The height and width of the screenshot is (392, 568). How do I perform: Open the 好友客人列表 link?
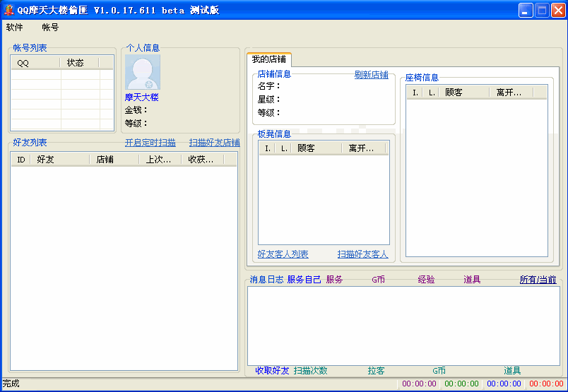pyautogui.click(x=283, y=254)
